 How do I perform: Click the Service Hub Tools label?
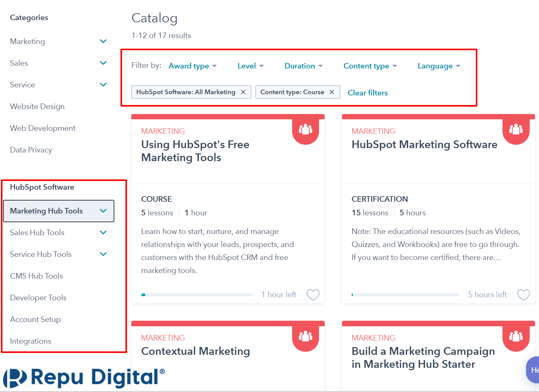click(x=41, y=254)
